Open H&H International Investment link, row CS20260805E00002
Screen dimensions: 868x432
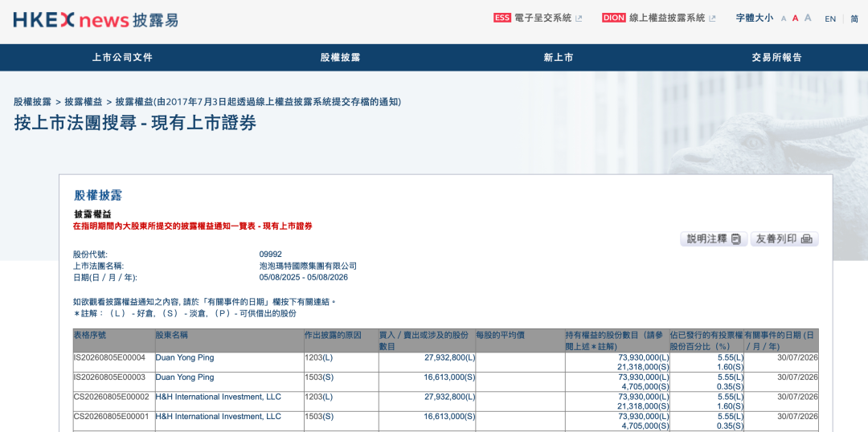(x=218, y=397)
